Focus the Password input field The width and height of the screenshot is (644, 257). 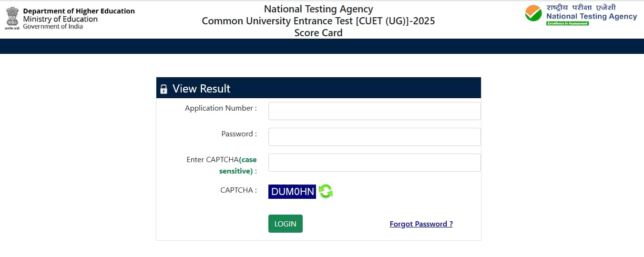tap(374, 137)
